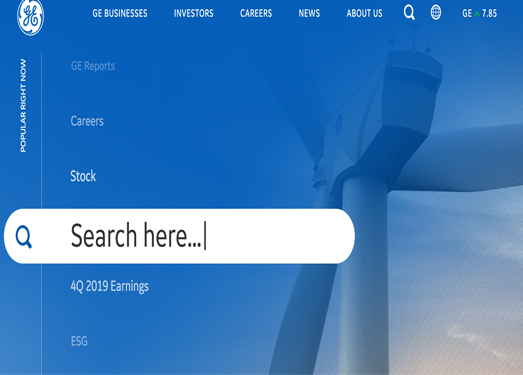The width and height of the screenshot is (523, 375).
Task: Open the globe language selector icon
Action: click(436, 13)
